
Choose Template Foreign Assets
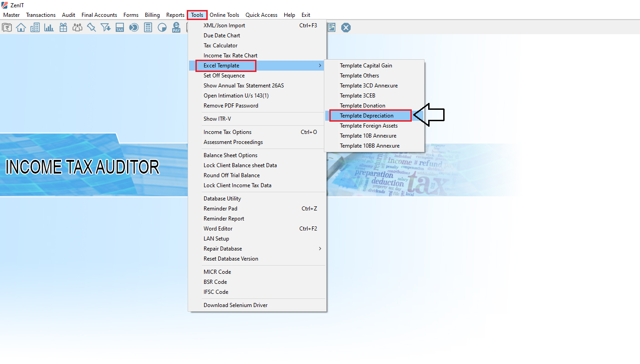[x=374, y=126]
